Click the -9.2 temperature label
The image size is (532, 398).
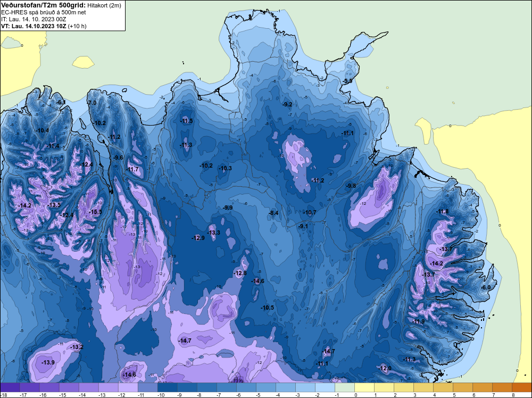[287, 104]
